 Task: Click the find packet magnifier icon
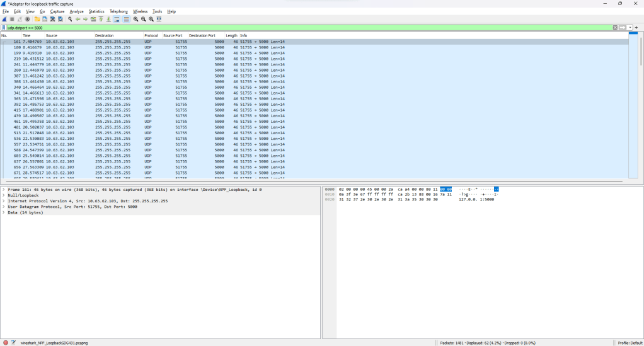click(x=70, y=20)
